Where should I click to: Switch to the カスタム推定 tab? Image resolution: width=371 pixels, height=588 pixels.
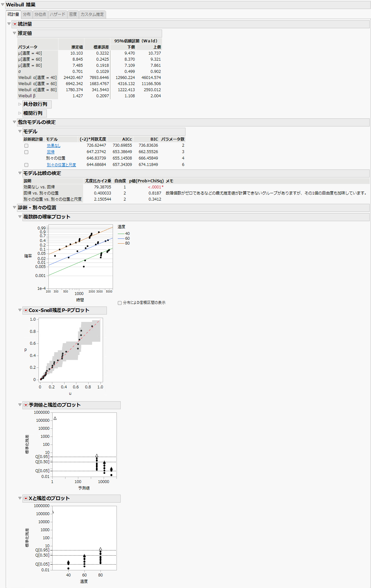click(x=92, y=14)
